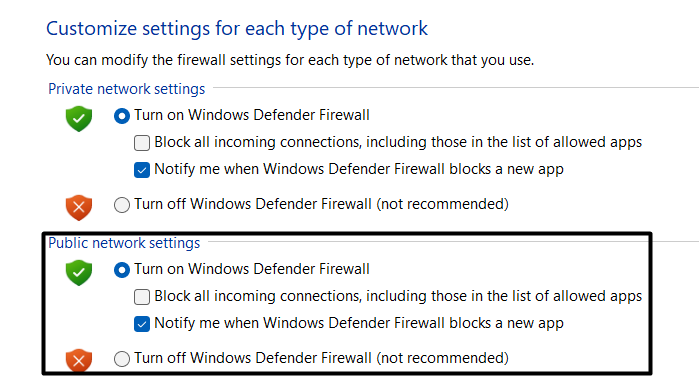Click the red shield icon under Public network
Viewport: 699px width, 385px height.
79,360
